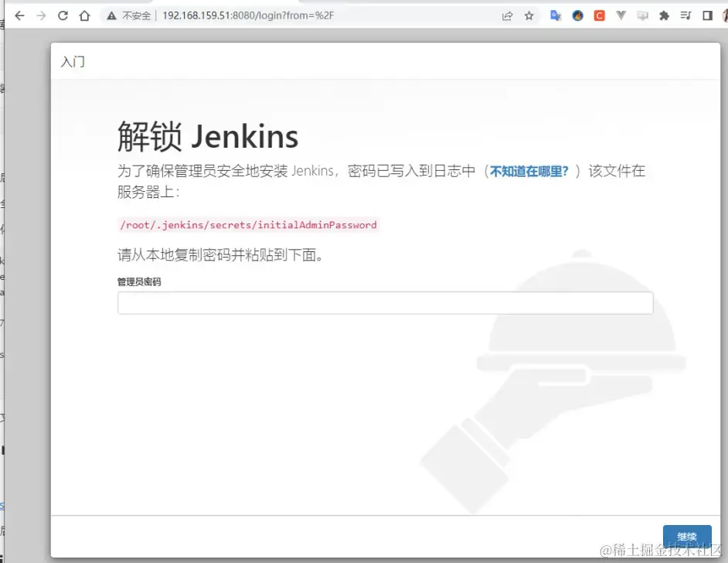The image size is (728, 563).
Task: Click the grey V extension icon
Action: coord(621,15)
